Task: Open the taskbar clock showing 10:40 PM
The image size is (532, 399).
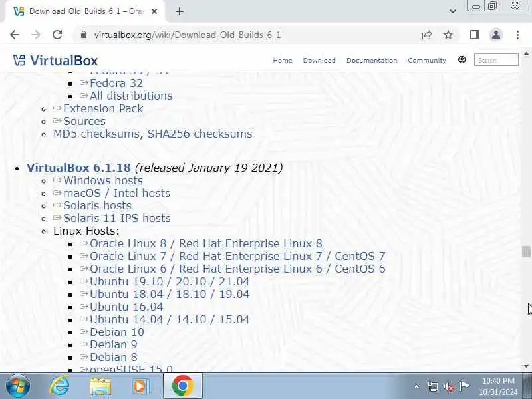Action: [498, 386]
